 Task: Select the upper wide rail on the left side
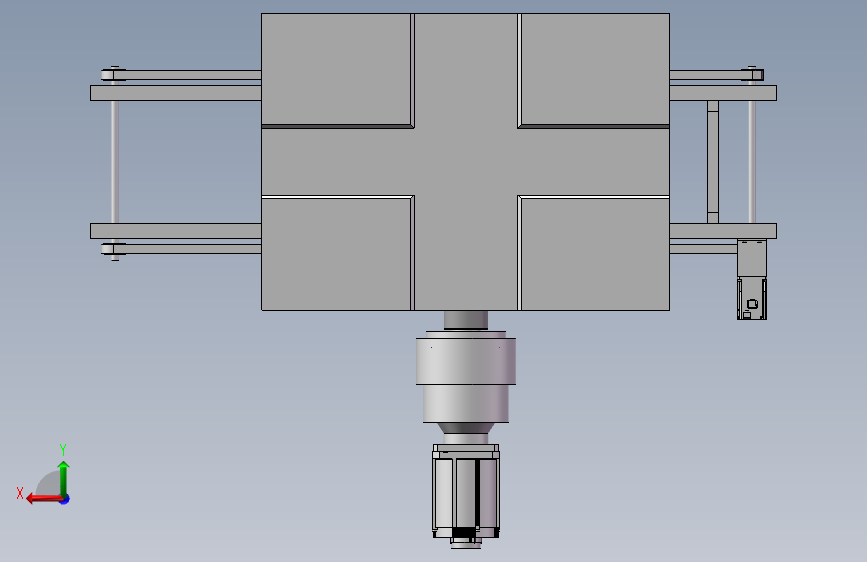[176, 93]
